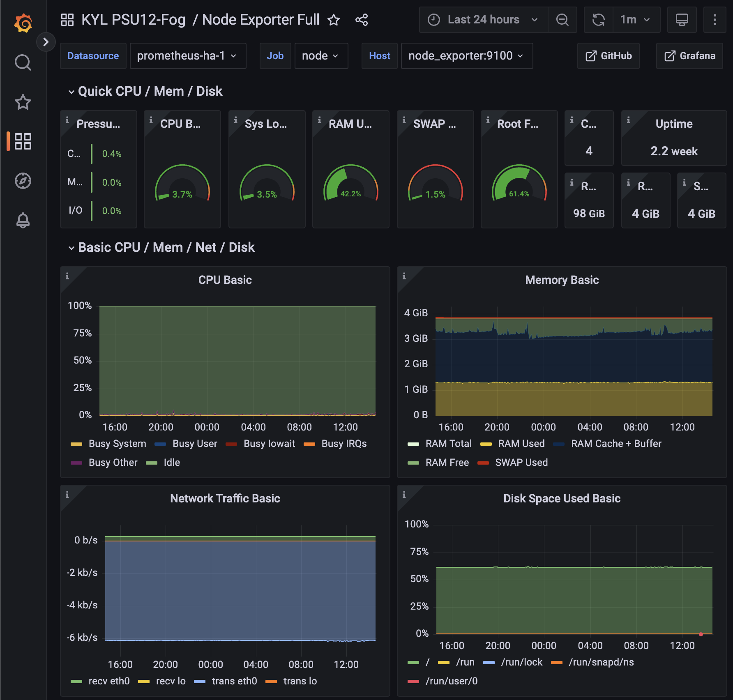Collapse the Quick CPU / Mem / Disk row

click(x=71, y=91)
